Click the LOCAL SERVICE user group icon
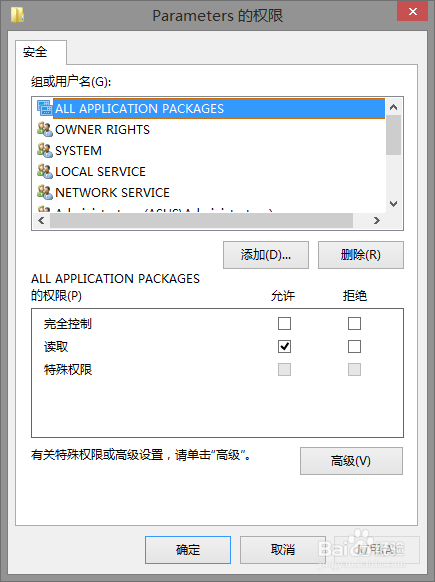Screen dimensions: 435x582 coord(45,171)
